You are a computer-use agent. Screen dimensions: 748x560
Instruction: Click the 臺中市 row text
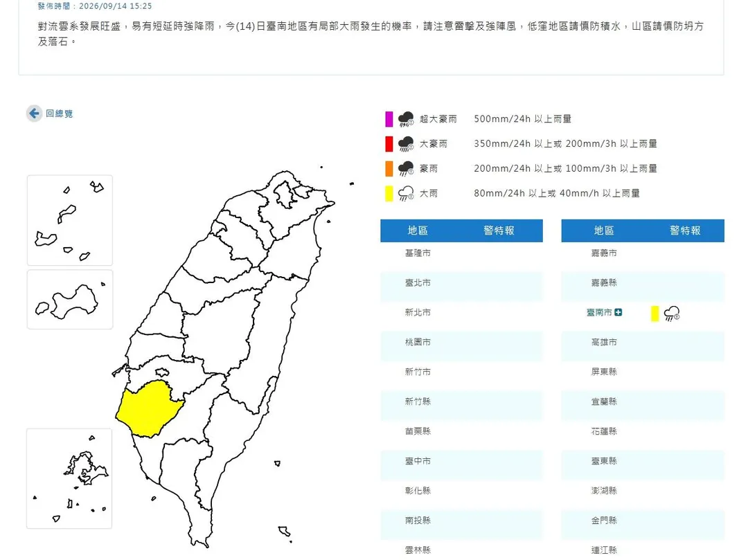coord(418,461)
